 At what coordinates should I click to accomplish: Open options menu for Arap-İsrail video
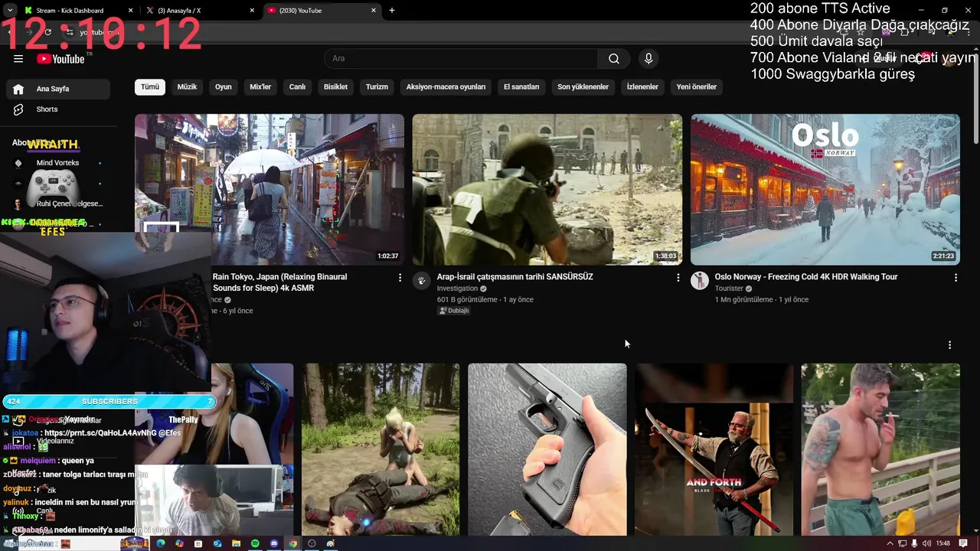(x=678, y=278)
